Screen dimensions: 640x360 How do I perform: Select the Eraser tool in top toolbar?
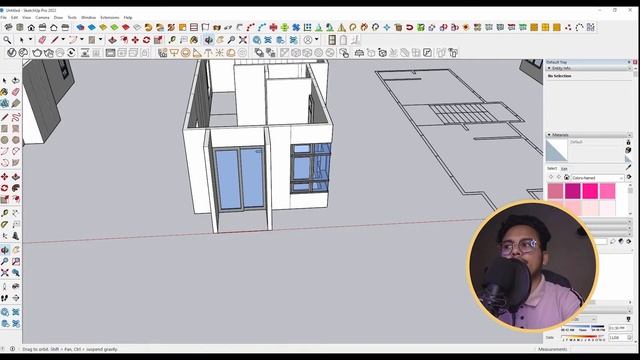(x=42, y=40)
